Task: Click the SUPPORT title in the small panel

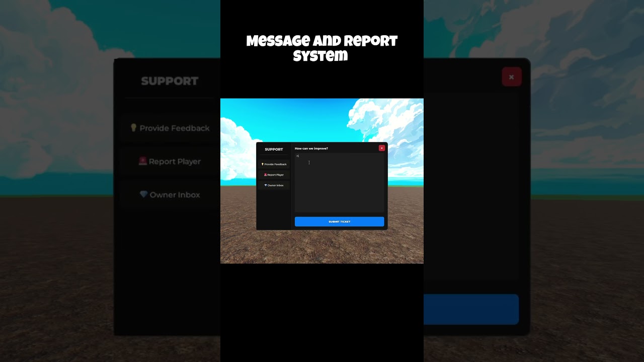Action: 274,149
